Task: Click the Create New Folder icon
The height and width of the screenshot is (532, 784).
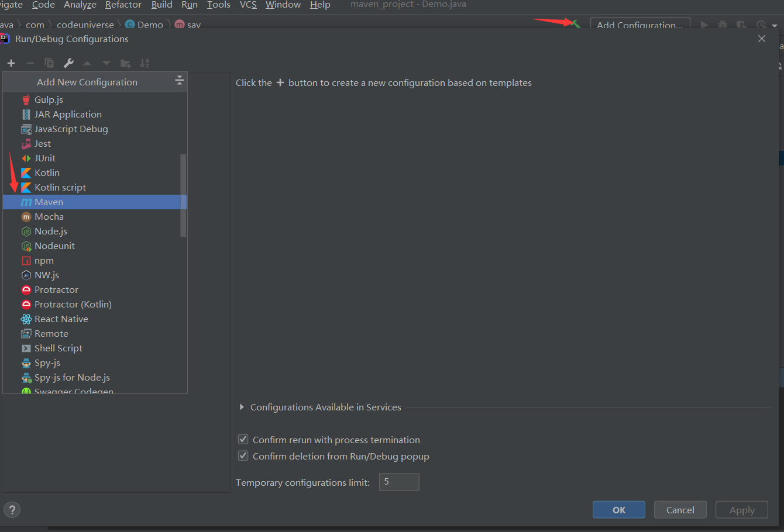Action: click(x=125, y=63)
